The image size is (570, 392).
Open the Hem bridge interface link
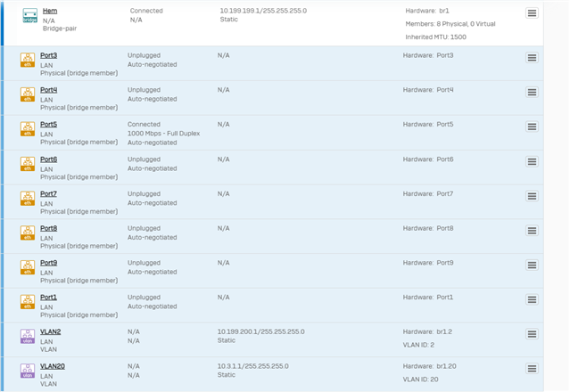click(50, 11)
